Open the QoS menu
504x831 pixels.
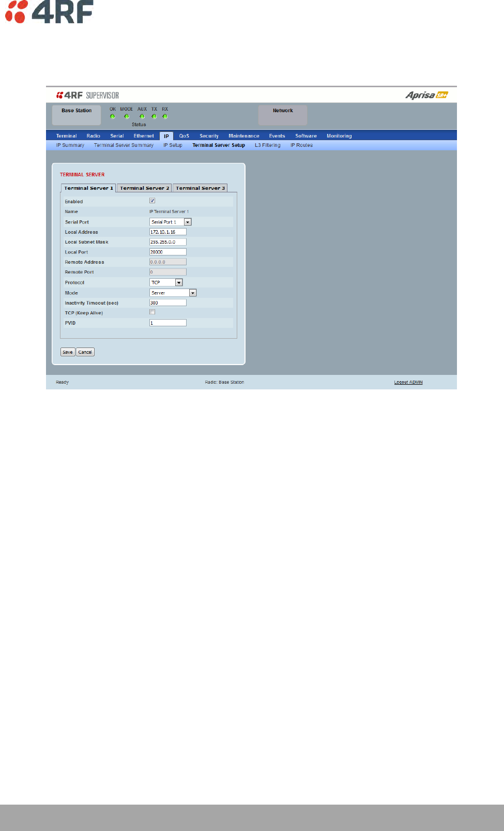(184, 136)
